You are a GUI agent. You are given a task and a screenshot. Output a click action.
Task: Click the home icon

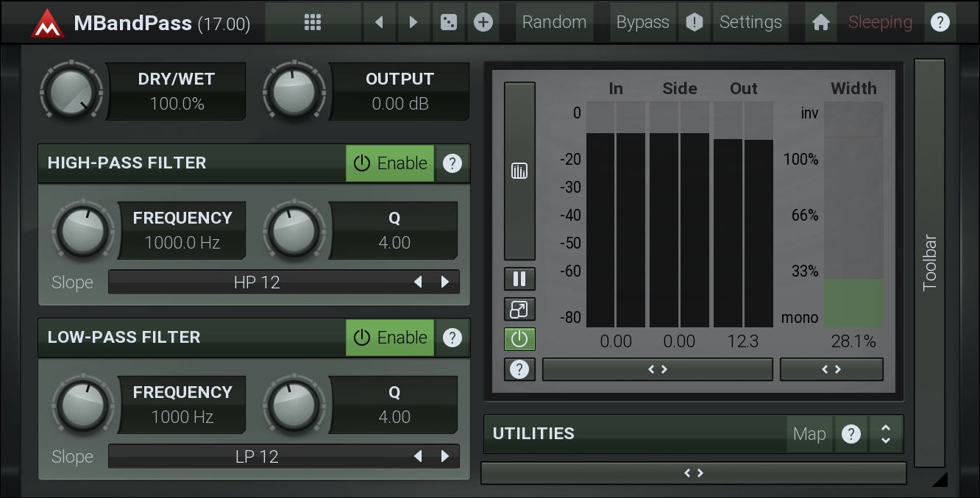tap(821, 22)
